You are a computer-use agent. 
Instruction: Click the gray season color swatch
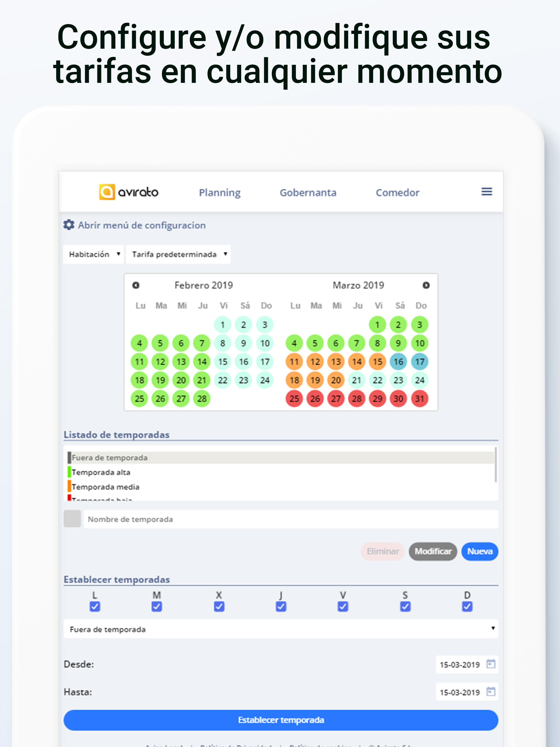[x=72, y=519]
